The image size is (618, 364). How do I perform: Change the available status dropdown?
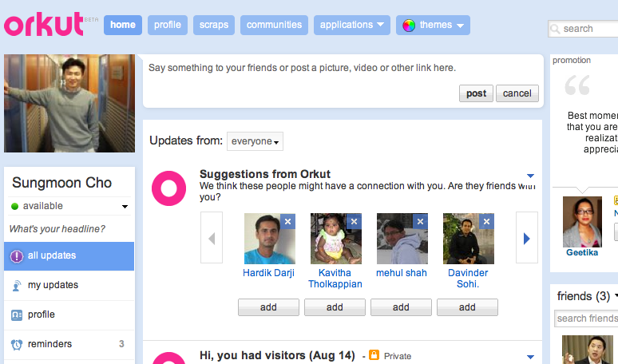125,207
